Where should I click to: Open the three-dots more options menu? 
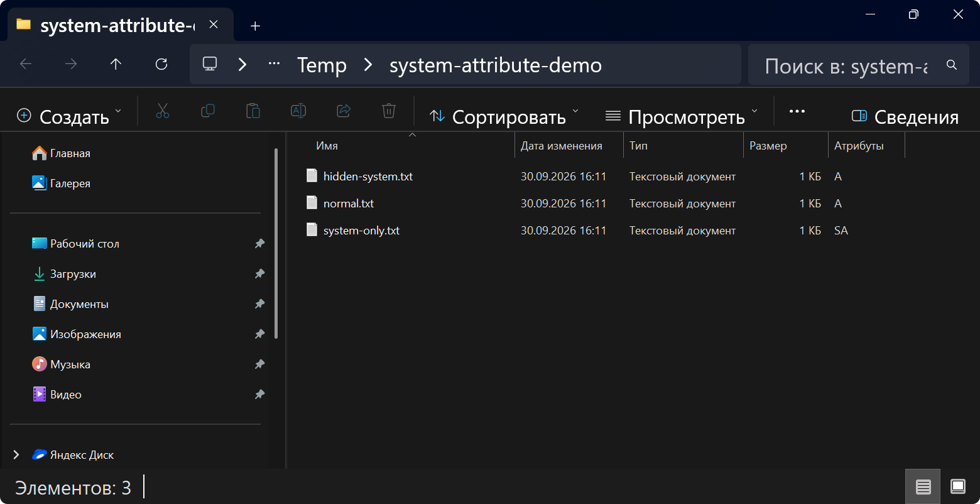tap(797, 111)
